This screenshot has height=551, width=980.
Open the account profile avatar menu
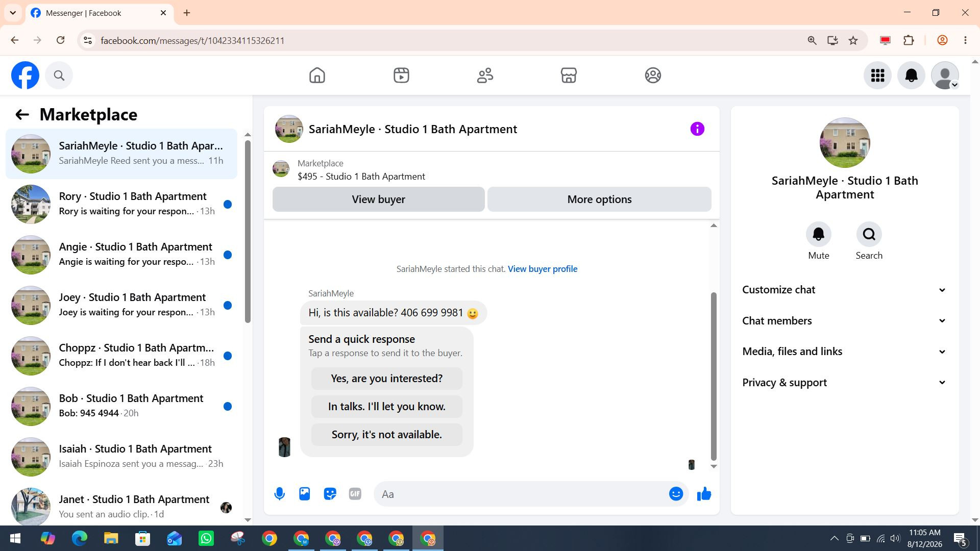(945, 76)
